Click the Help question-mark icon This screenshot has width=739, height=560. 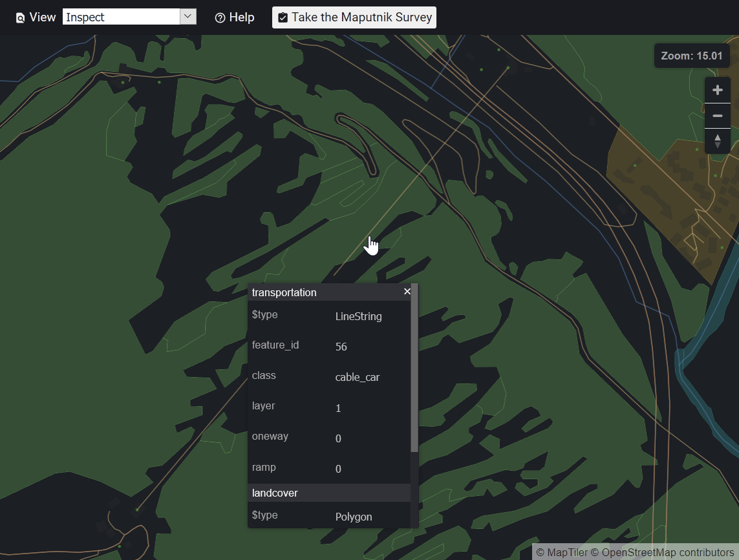[x=220, y=17]
